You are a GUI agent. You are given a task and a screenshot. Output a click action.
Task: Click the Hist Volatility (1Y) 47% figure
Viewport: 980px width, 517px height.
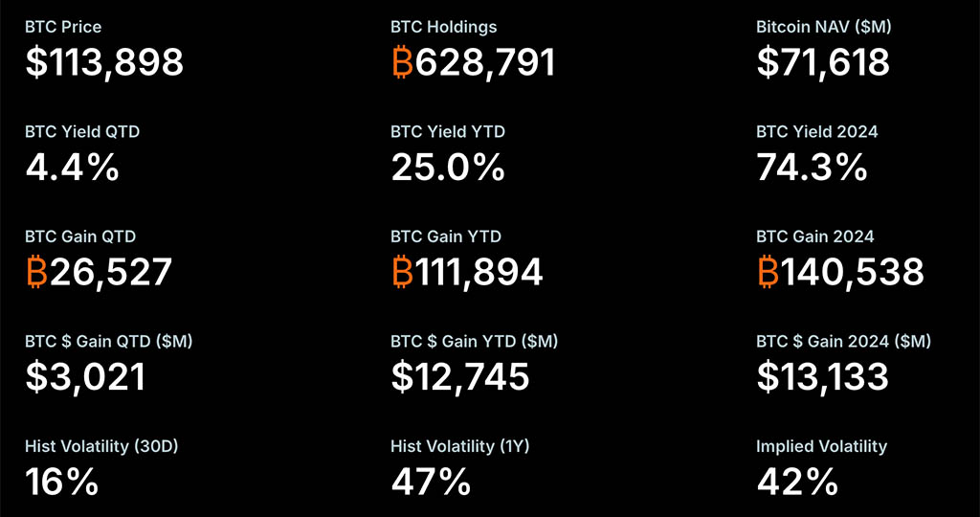coord(432,482)
